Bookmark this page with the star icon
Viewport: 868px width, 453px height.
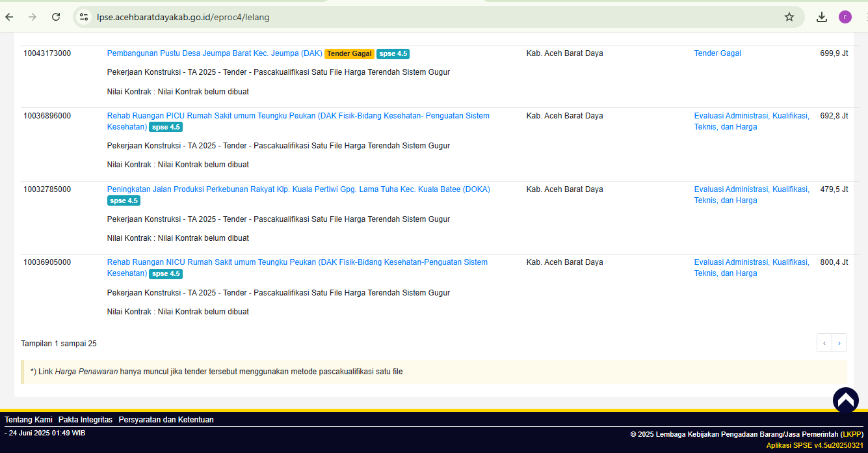pyautogui.click(x=789, y=17)
